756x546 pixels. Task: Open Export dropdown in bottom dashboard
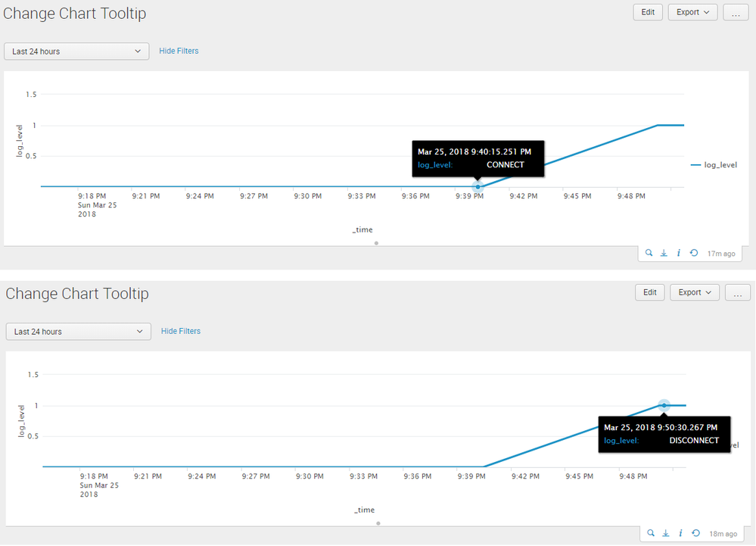tap(695, 292)
